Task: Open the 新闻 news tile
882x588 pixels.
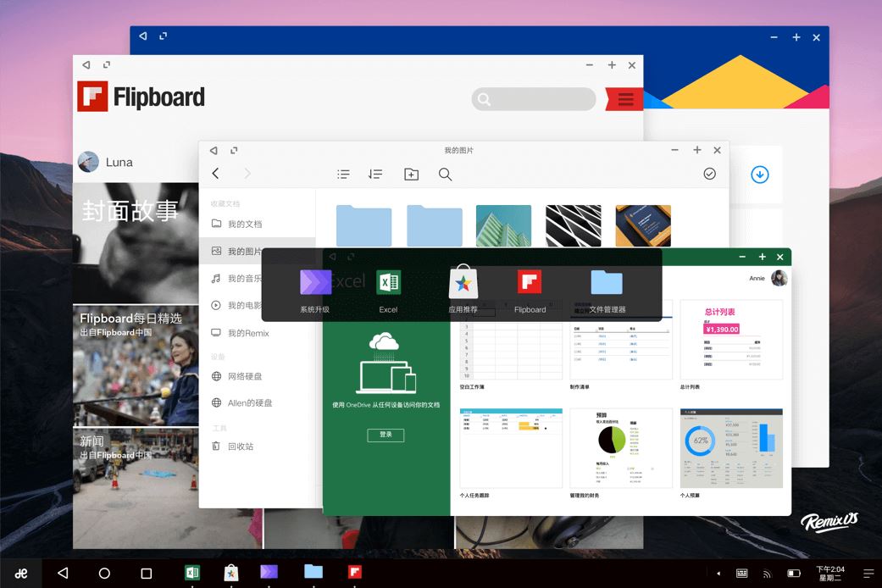Action: click(136, 488)
